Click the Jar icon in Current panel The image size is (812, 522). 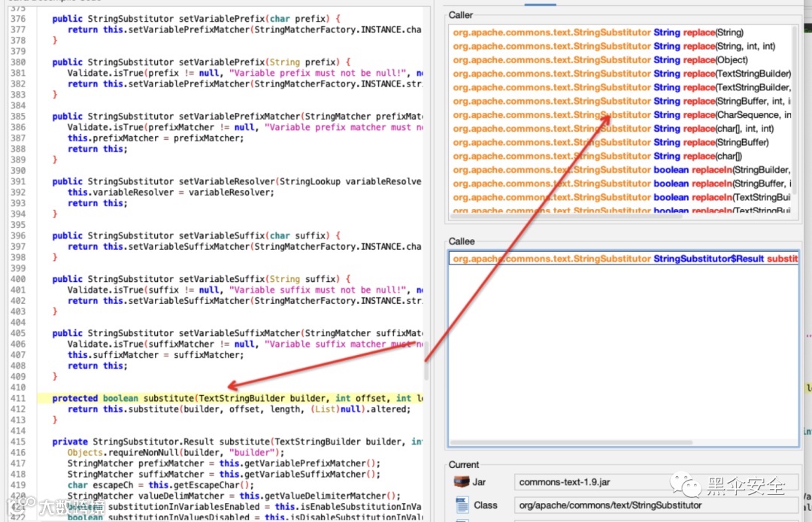pos(461,481)
